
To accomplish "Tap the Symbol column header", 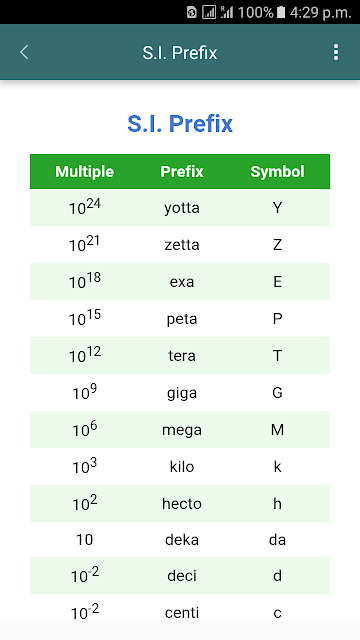I will [278, 171].
